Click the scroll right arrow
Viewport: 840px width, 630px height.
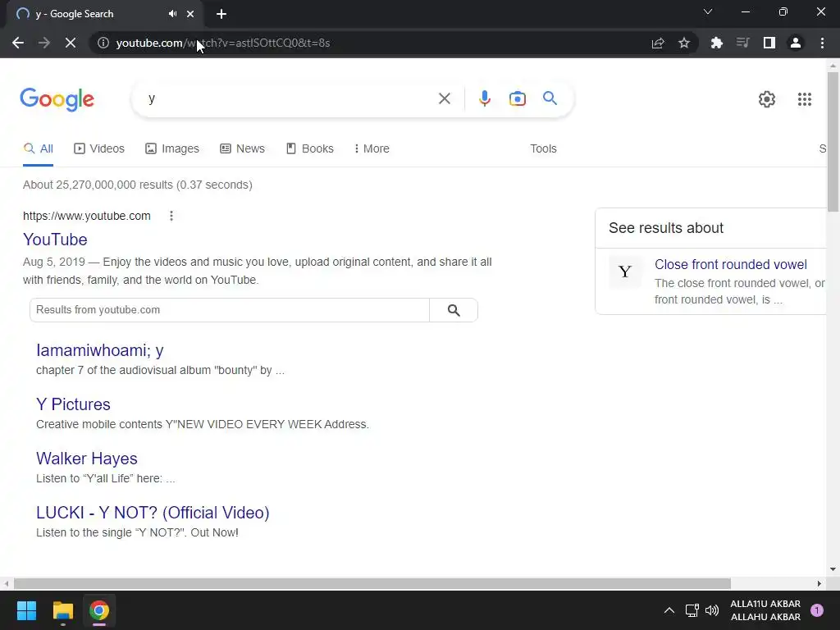pos(819,583)
